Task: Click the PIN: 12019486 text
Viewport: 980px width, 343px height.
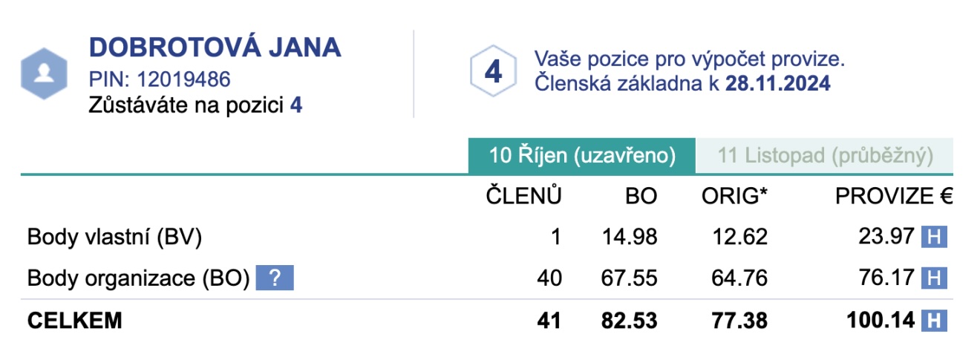Action: 160,79
